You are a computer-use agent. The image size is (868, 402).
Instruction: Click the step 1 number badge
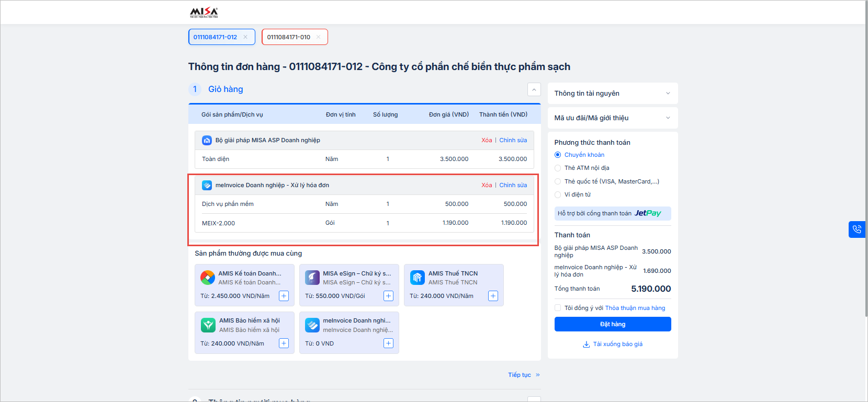pos(195,89)
